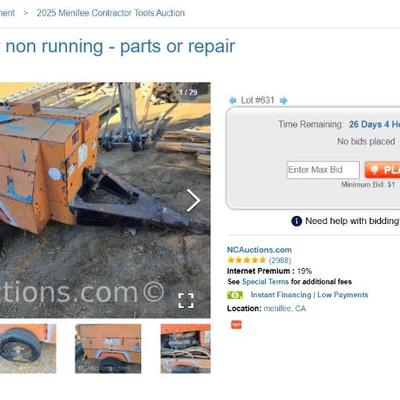Select the flat tire thumbnail photo
The image size is (400, 400).
(28, 349)
